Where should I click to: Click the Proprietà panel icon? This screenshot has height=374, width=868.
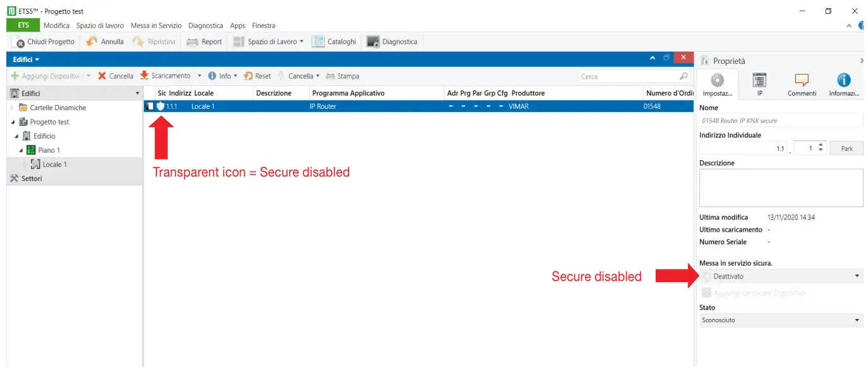point(704,61)
